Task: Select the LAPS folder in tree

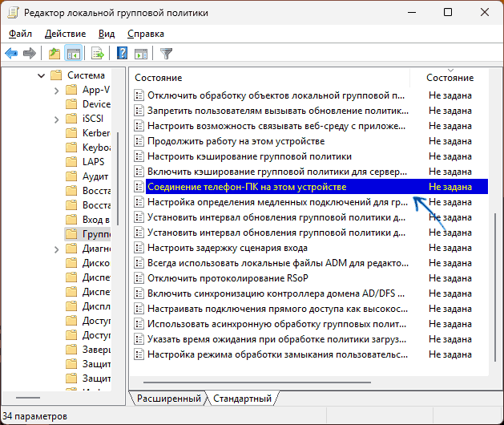Action: coord(93,161)
